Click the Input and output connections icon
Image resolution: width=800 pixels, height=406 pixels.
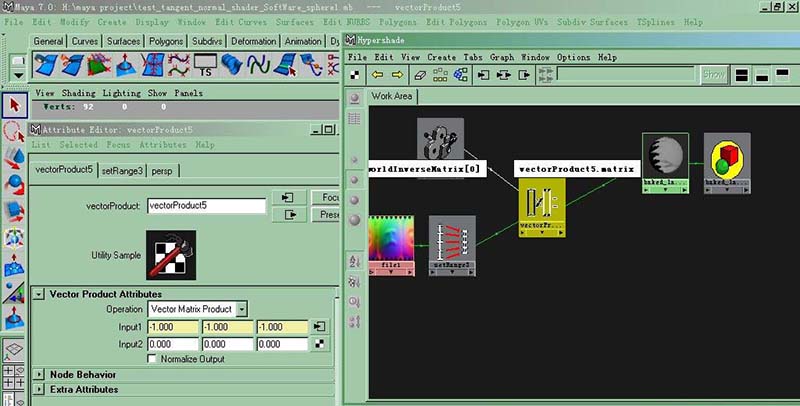click(504, 75)
